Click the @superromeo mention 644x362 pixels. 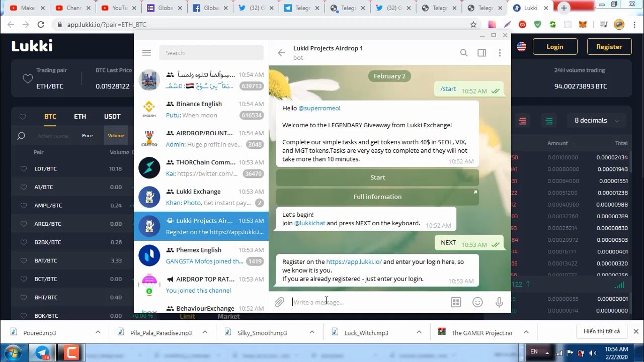point(319,108)
